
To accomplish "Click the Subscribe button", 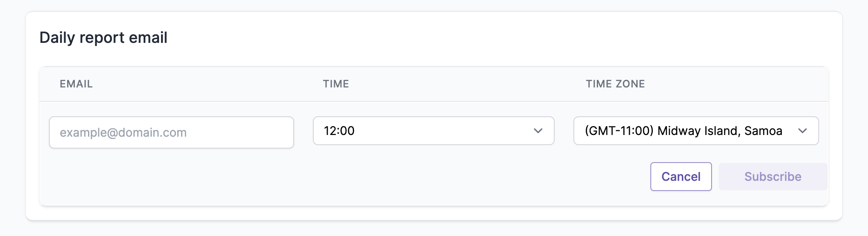I will coord(773,177).
